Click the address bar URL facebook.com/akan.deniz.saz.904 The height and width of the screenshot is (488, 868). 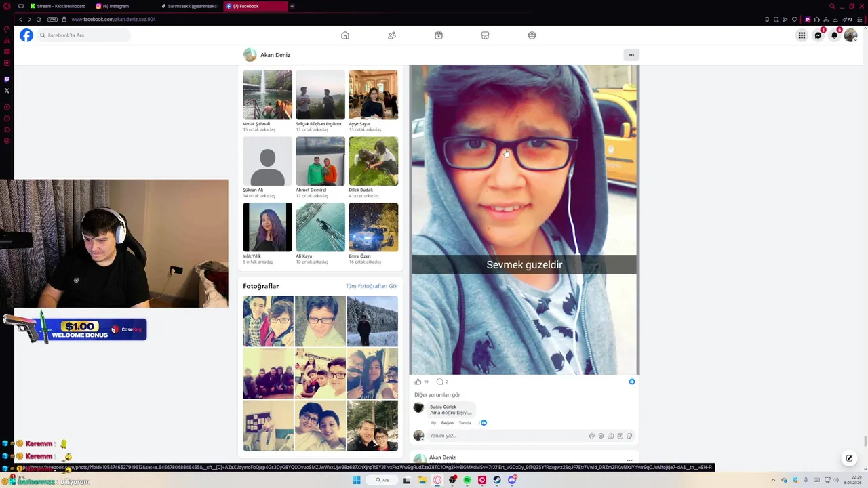113,19
